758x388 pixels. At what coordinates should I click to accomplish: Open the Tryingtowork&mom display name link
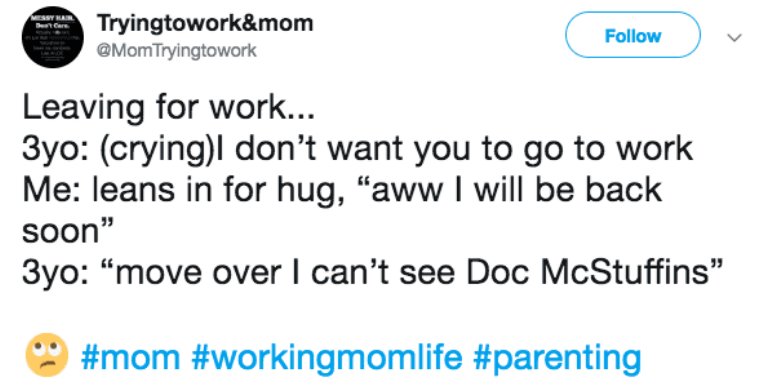205,23
